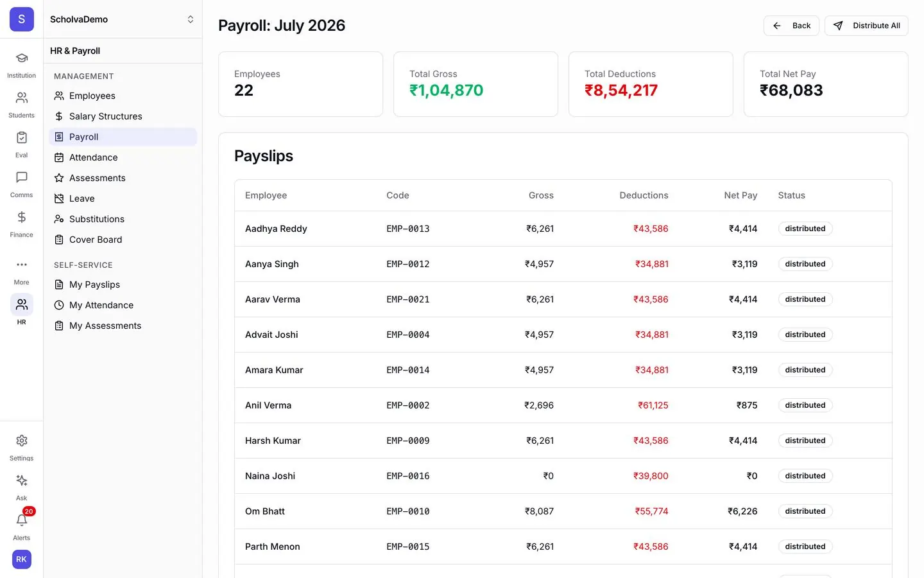Open the Finance dollar icon

[21, 218]
